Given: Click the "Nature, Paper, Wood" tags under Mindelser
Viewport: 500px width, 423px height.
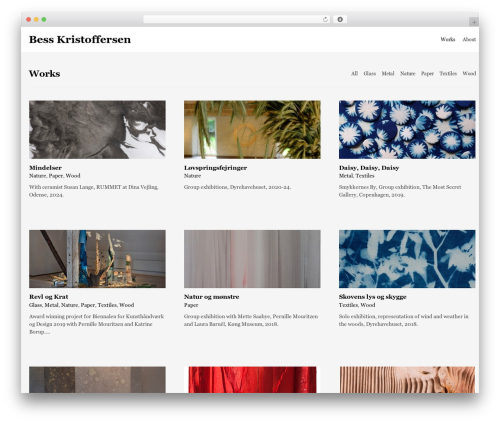Looking at the screenshot, I should (x=55, y=176).
